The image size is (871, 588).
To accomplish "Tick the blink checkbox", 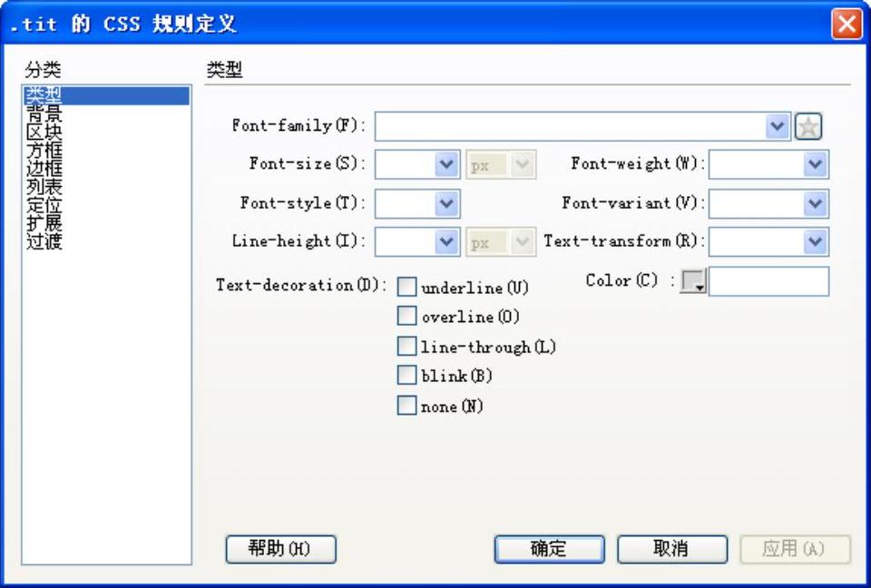I will (406, 375).
